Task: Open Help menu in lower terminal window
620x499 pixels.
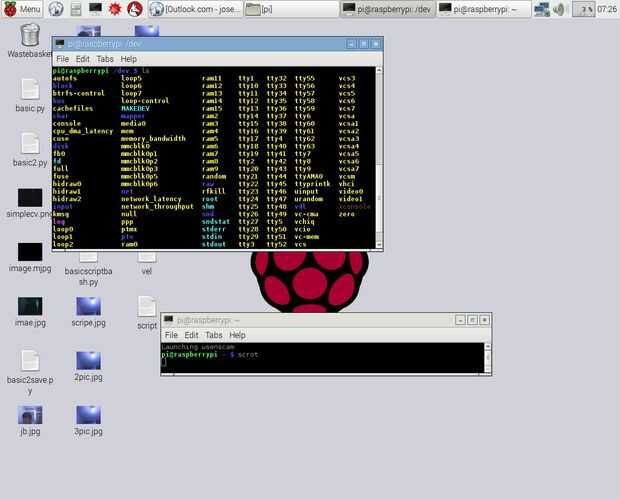Action: pyautogui.click(x=237, y=335)
